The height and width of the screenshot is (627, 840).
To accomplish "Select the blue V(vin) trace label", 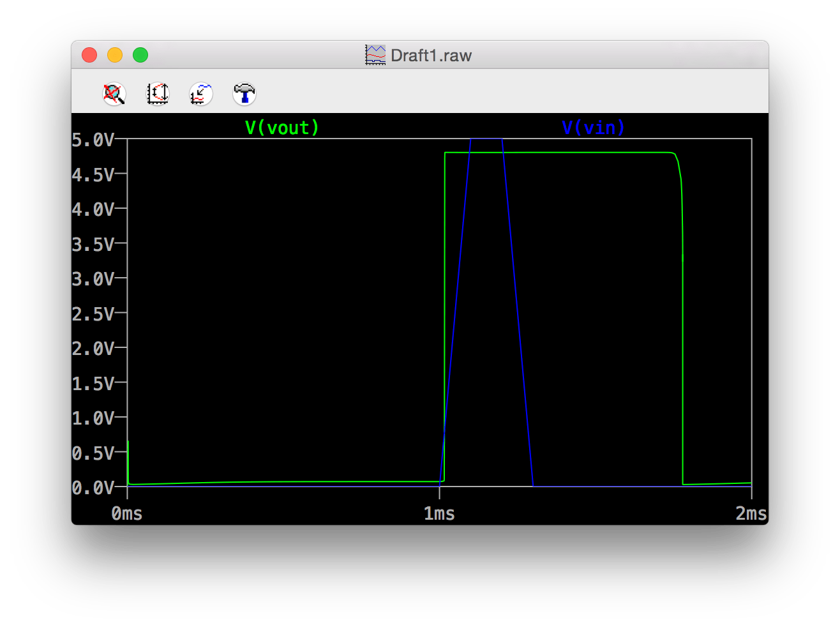I will [593, 127].
